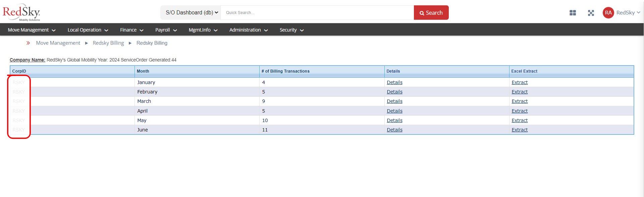This screenshot has height=197, width=644.
Task: Open the grid apps icon
Action: coord(573,13)
